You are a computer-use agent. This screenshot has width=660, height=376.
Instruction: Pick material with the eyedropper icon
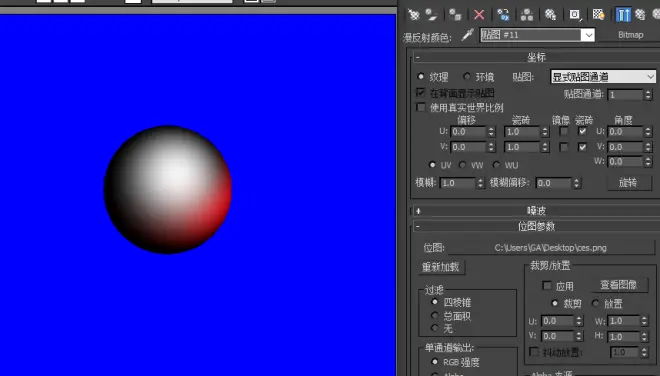467,35
